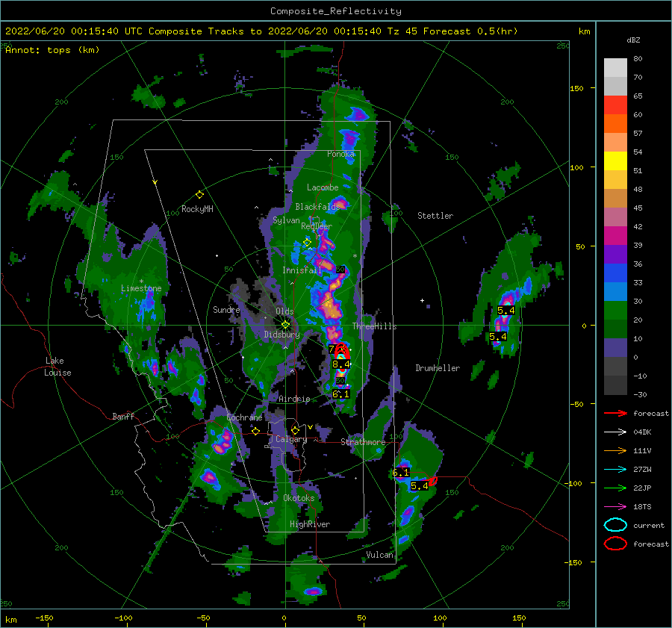Click the ThreeHills label
Viewport: 672px width, 628px height.
pyautogui.click(x=374, y=326)
